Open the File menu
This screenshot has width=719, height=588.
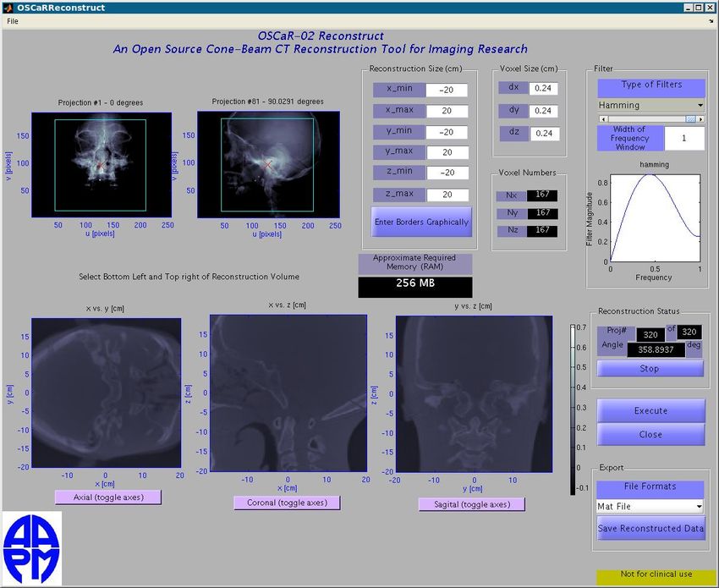[x=12, y=20]
